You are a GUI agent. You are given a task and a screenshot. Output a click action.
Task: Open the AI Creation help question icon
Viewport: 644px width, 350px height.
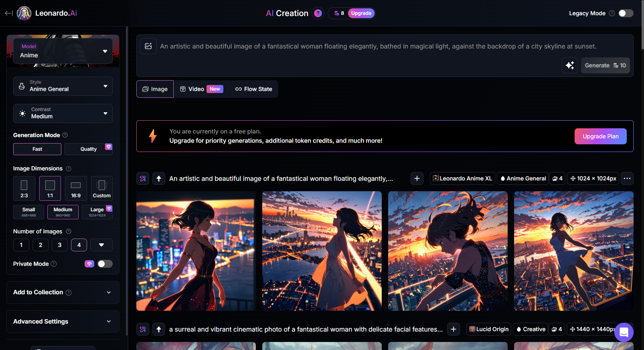tap(318, 13)
